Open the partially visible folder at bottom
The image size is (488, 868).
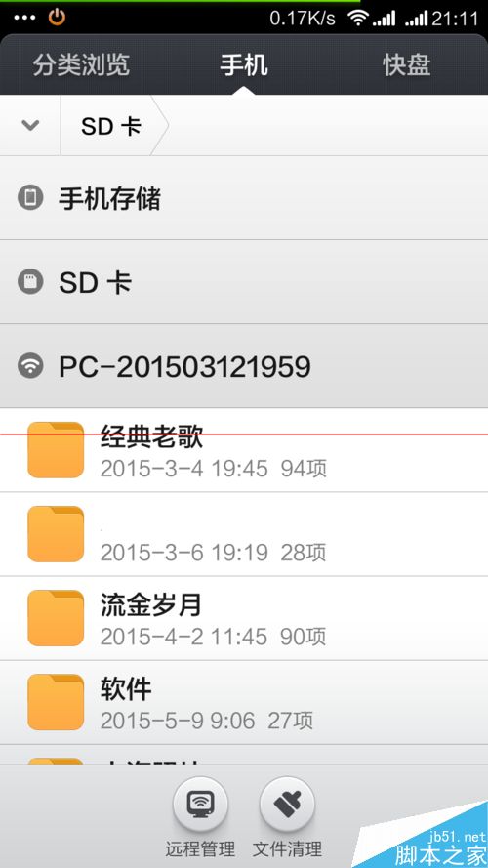point(244,755)
